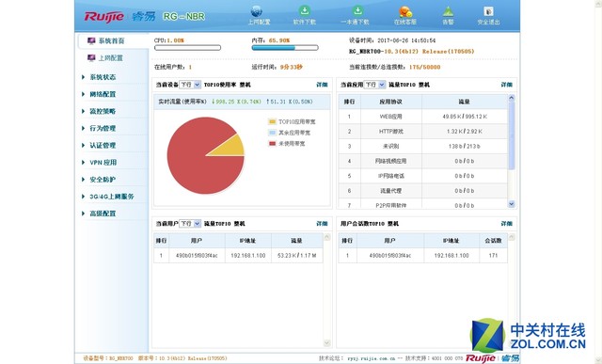
Task: Click the application table scrollbar thumb
Action: point(512,135)
